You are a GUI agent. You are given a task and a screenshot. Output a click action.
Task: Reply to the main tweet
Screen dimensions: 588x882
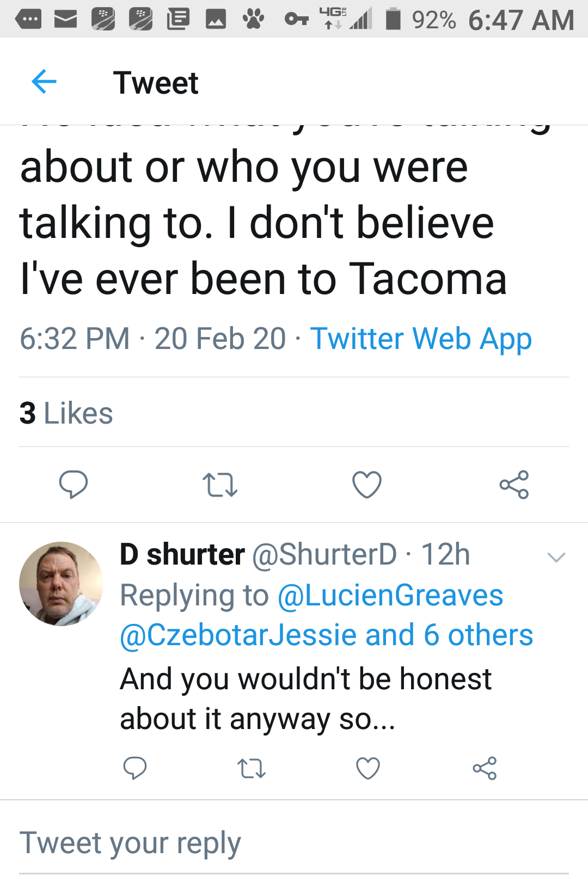[x=73, y=484]
